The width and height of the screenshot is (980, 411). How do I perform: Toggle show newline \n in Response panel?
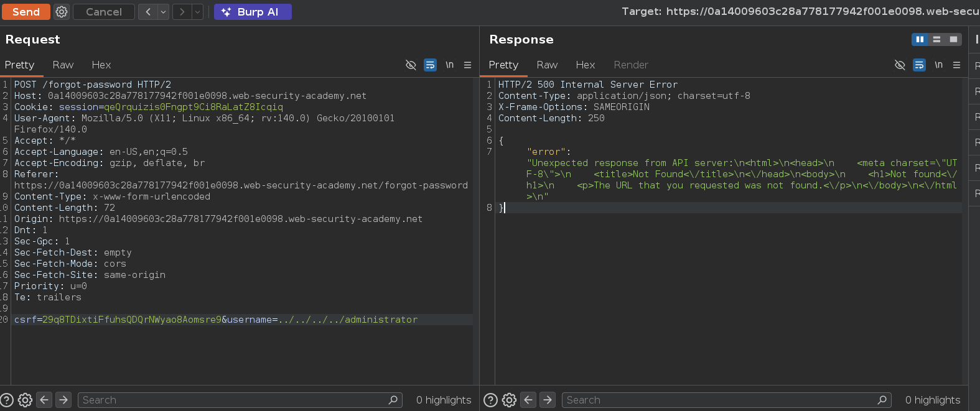pyautogui.click(x=938, y=65)
